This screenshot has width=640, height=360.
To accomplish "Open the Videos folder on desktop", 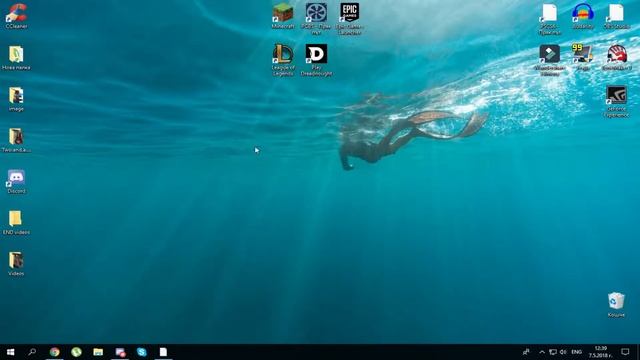I will tap(16, 264).
